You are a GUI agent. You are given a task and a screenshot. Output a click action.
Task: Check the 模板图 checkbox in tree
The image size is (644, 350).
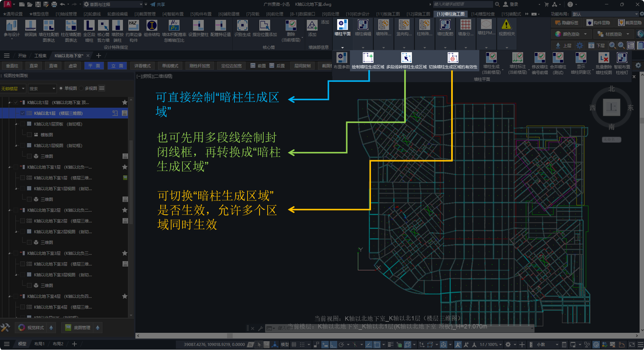30,135
